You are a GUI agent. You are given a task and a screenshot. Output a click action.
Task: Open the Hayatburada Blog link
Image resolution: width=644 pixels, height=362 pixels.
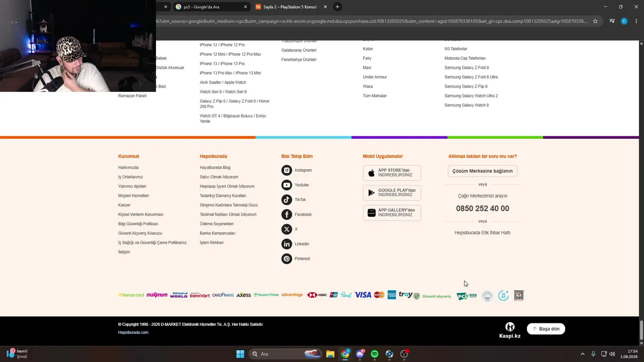pos(215,167)
